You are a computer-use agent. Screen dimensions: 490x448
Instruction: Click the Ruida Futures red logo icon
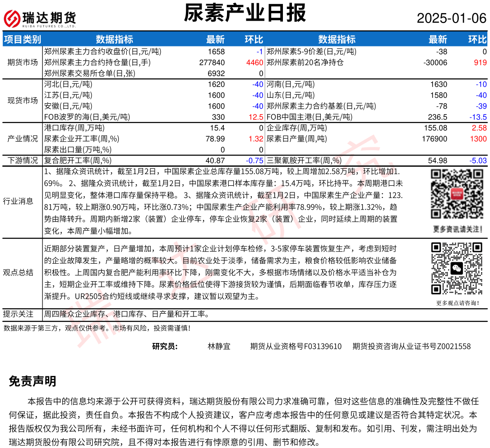click(x=12, y=18)
